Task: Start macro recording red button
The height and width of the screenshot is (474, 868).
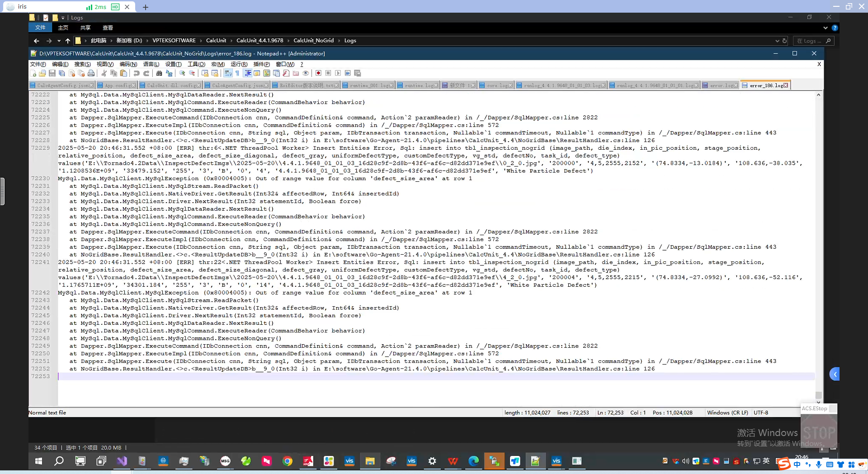Action: coord(319,73)
